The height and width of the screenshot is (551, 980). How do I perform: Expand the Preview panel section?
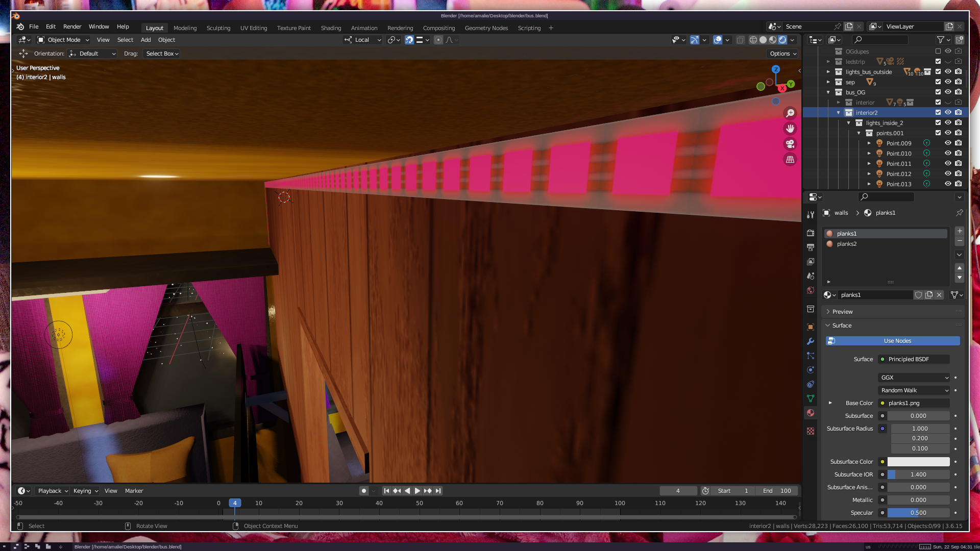tap(842, 312)
